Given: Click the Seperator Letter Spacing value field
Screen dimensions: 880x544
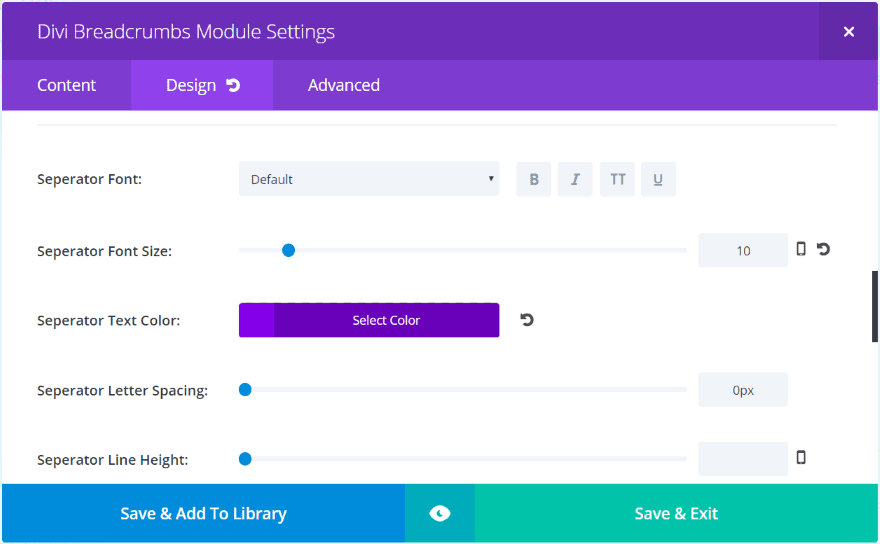Looking at the screenshot, I should tap(742, 390).
